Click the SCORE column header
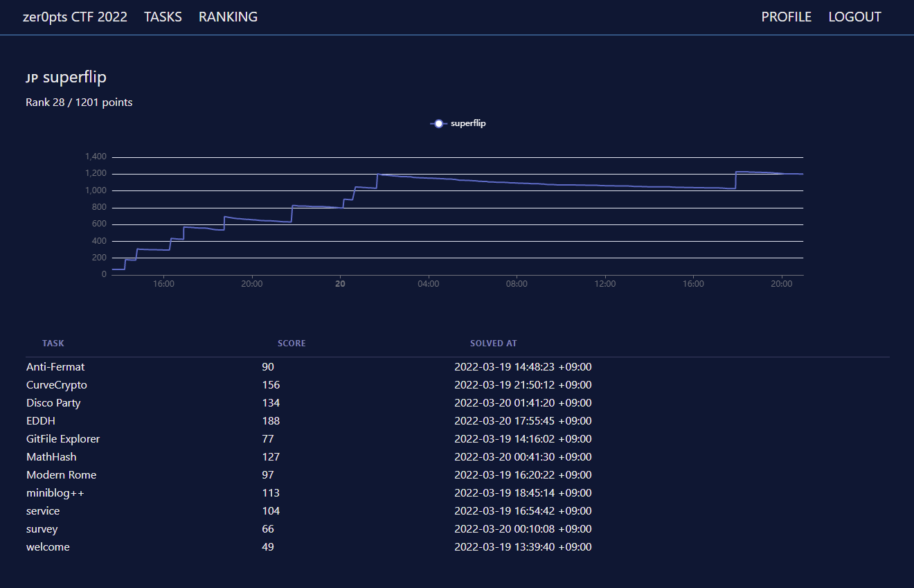This screenshot has height=588, width=914. point(292,344)
